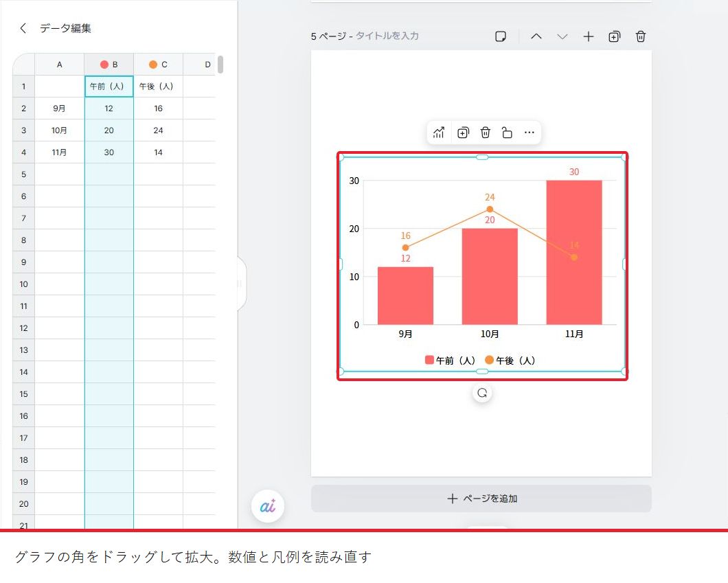Image resolution: width=728 pixels, height=583 pixels.
Task: Open the AI assistant button
Action: pos(268,506)
